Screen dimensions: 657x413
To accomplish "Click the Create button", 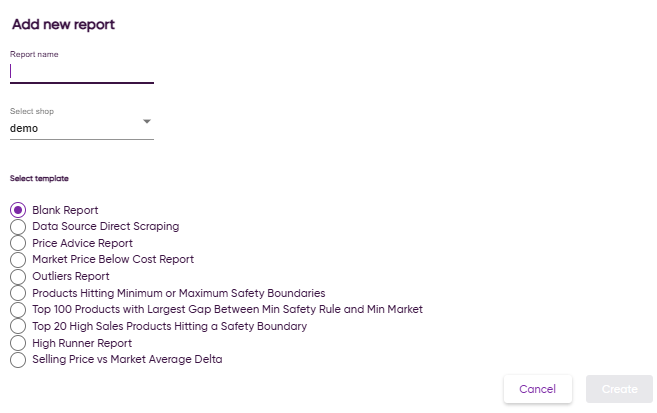I will click(619, 389).
